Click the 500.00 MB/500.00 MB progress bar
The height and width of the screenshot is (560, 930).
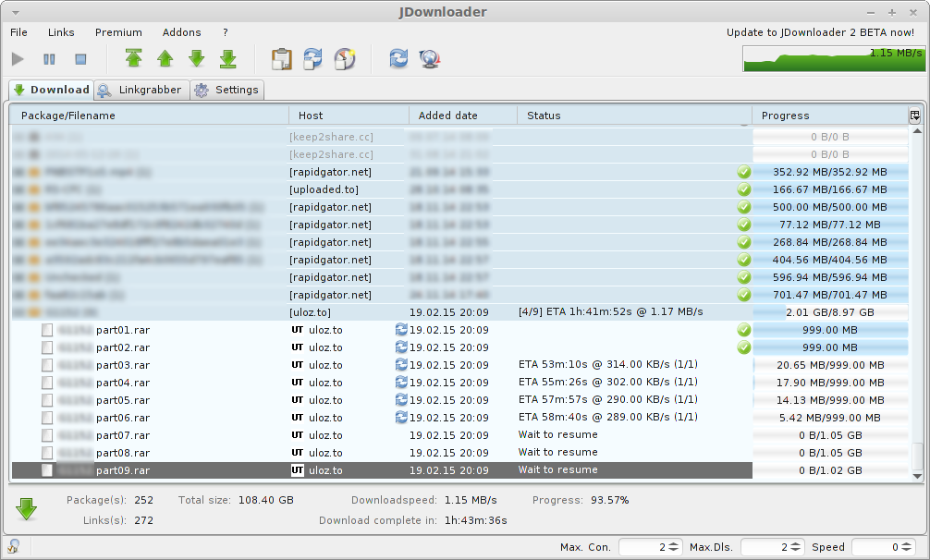pyautogui.click(x=830, y=207)
